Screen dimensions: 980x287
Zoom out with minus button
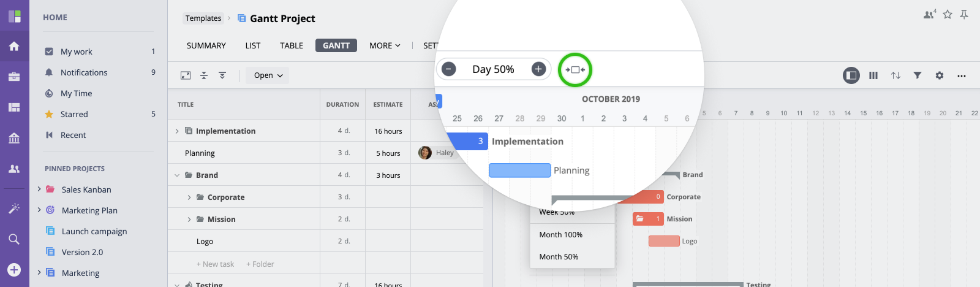click(449, 69)
